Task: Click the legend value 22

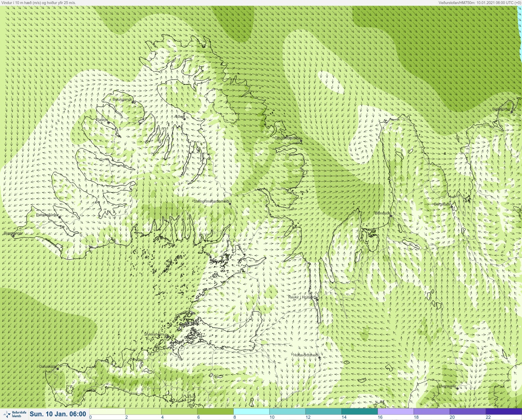Action: coord(488,417)
